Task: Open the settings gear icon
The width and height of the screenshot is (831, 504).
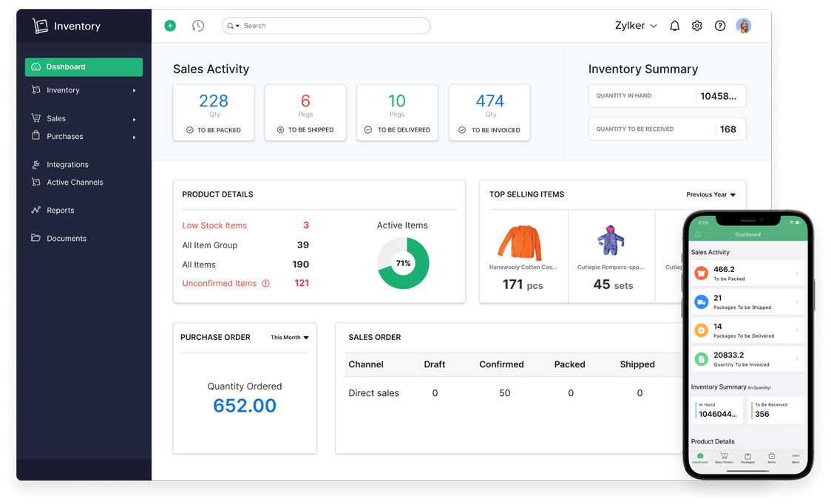Action: 697,25
